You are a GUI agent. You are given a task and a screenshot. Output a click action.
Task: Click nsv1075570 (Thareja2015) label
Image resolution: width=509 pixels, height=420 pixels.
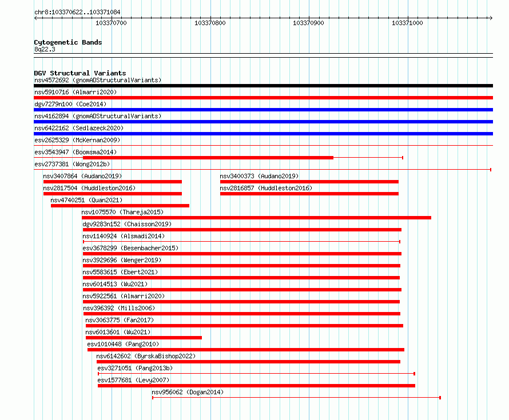pyautogui.click(x=122, y=212)
